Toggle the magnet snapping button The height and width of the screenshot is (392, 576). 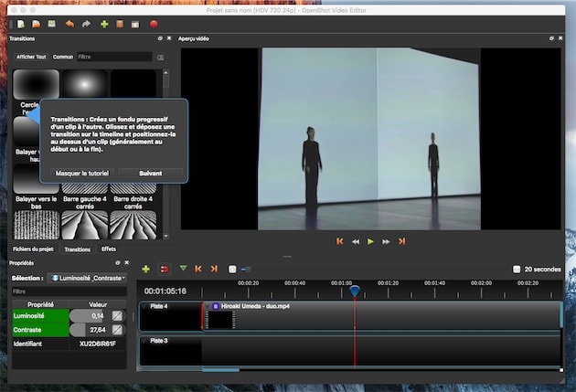165,269
